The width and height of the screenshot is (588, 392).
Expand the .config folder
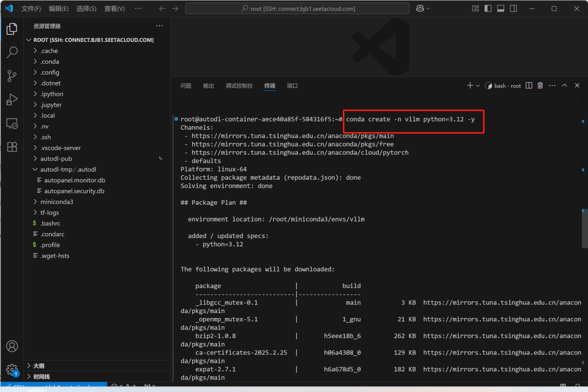tap(97, 72)
